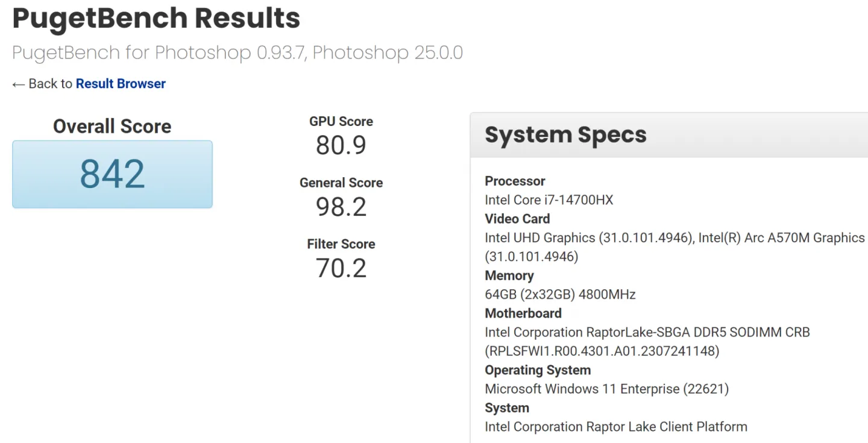Click the Video Card spec label
Viewport: 868px width, 443px height.
pyautogui.click(x=517, y=219)
